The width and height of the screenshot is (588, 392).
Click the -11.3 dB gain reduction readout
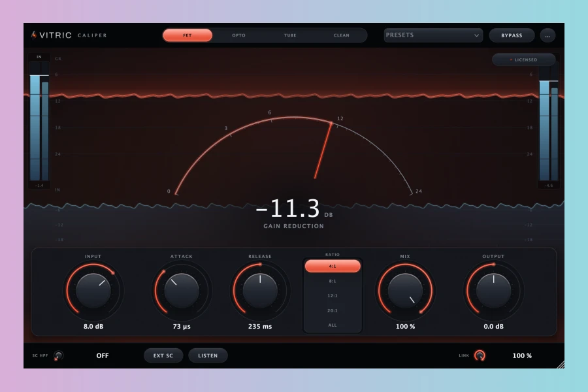294,208
